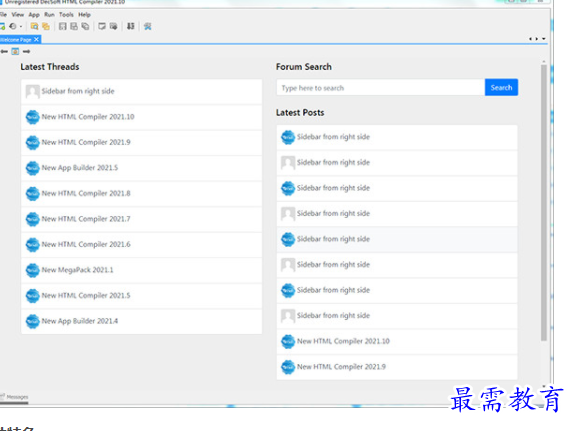Open the App menu
Viewport: 572px width, 431px height.
pos(34,15)
